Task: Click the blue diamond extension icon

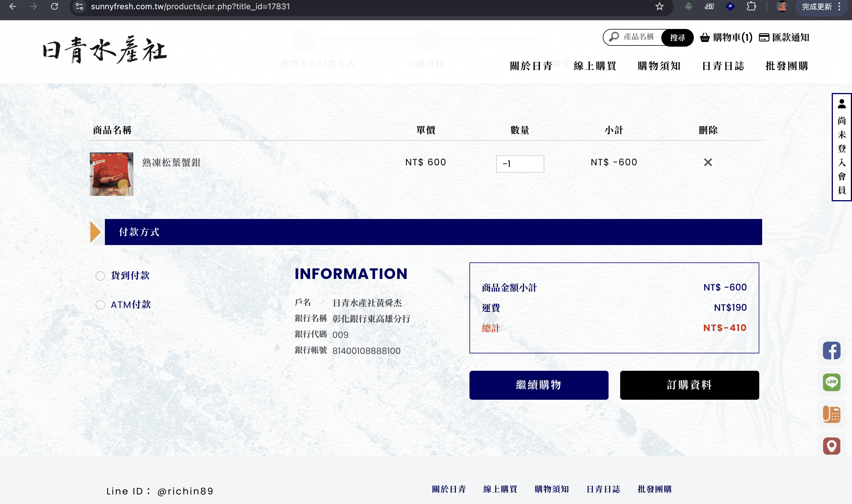Action: coord(730,6)
